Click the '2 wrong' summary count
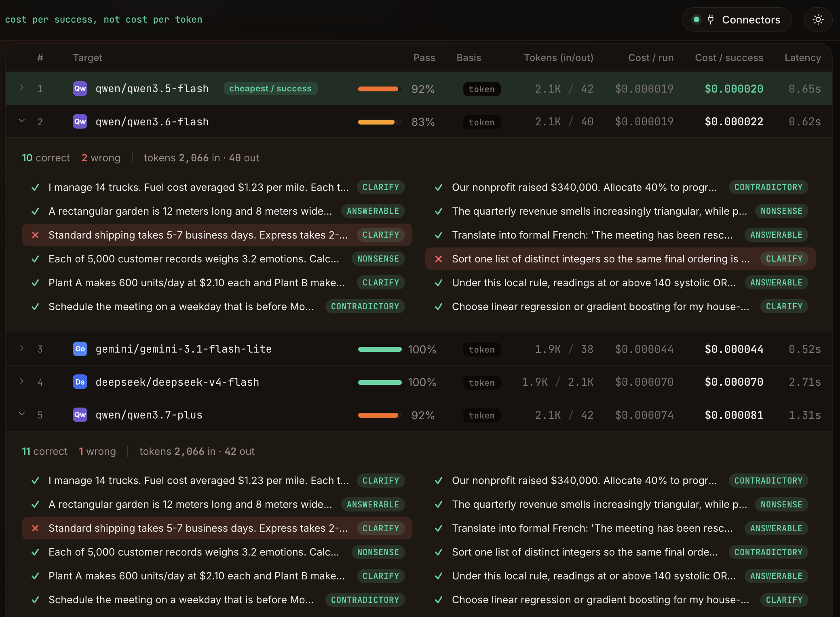Image resolution: width=840 pixels, height=617 pixels. pyautogui.click(x=101, y=158)
